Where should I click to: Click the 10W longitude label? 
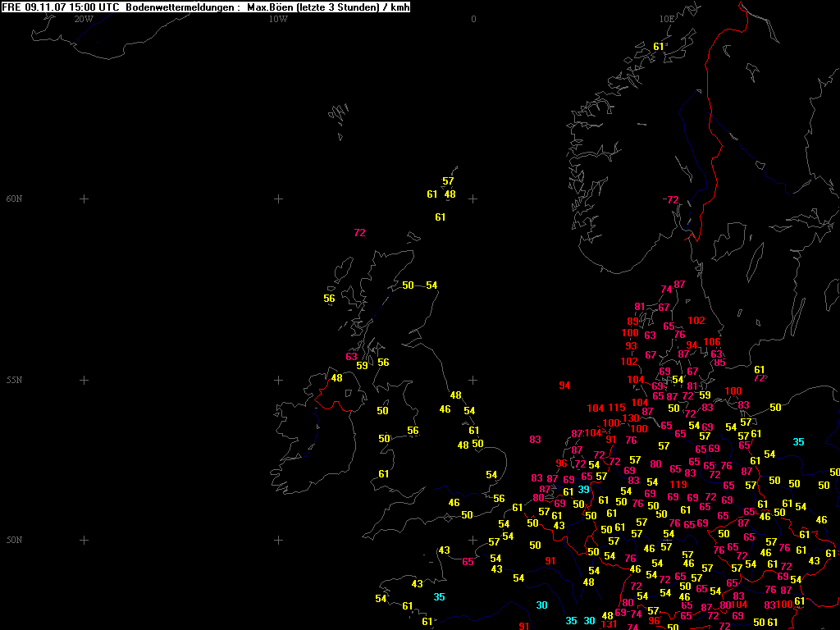pyautogui.click(x=278, y=19)
